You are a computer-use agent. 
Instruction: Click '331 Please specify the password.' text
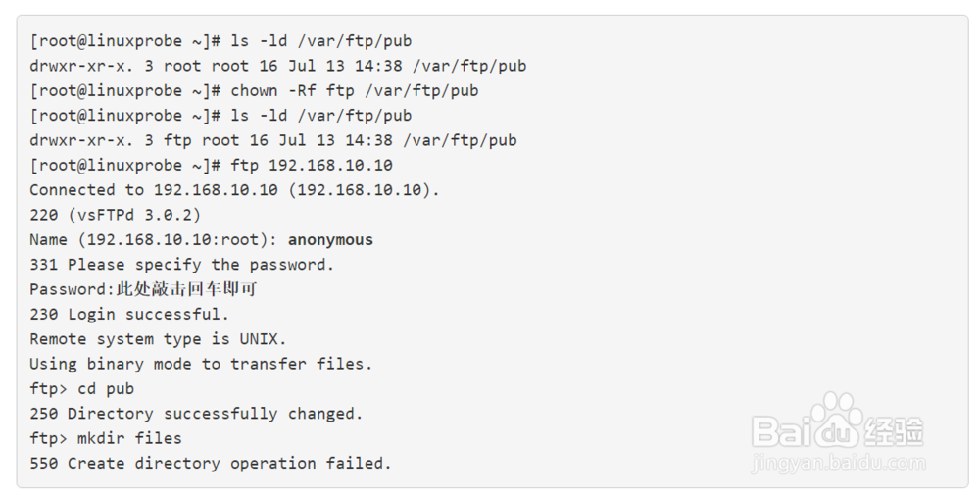click(181, 265)
